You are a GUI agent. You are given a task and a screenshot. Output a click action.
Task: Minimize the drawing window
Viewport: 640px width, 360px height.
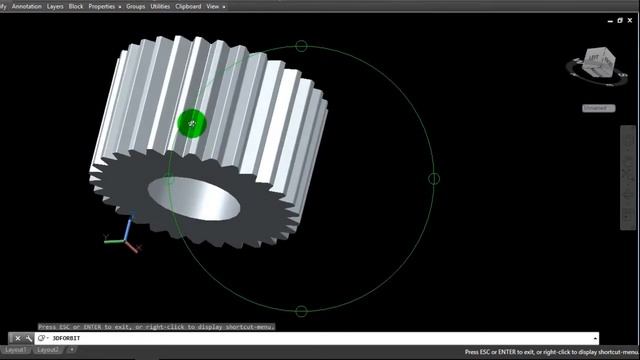pyautogui.click(x=610, y=20)
